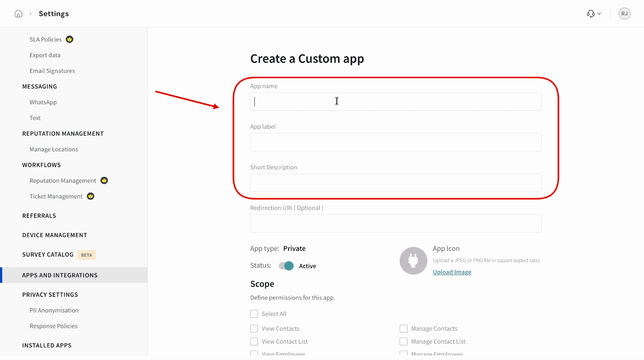Screen dimensions: 644x360
Task: Expand Privacy Settings section heading
Action: tap(50, 294)
